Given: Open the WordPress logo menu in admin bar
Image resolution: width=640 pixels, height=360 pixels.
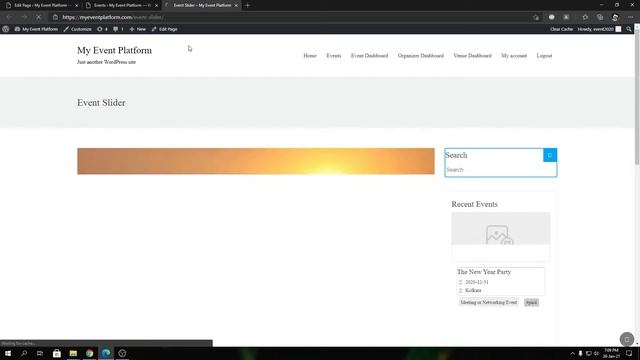Looking at the screenshot, I should (6, 29).
